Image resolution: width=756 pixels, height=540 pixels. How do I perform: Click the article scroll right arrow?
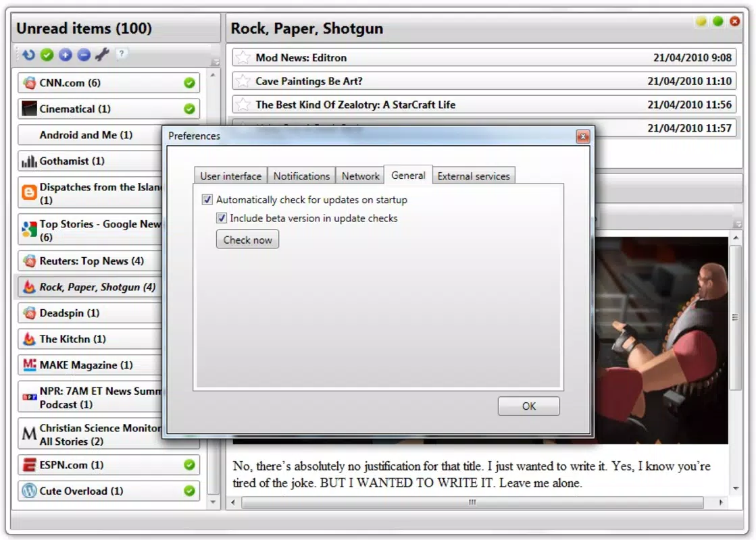tap(721, 502)
